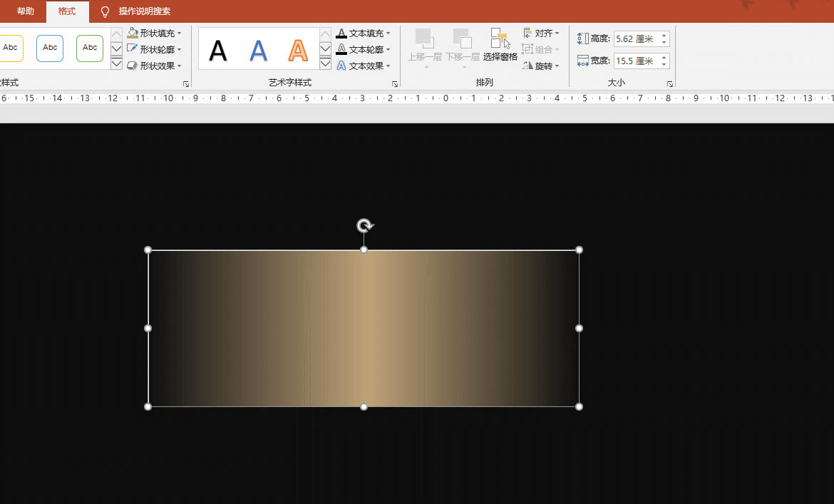
Task: Switch to the 格式 ribbon tab
Action: coord(67,11)
